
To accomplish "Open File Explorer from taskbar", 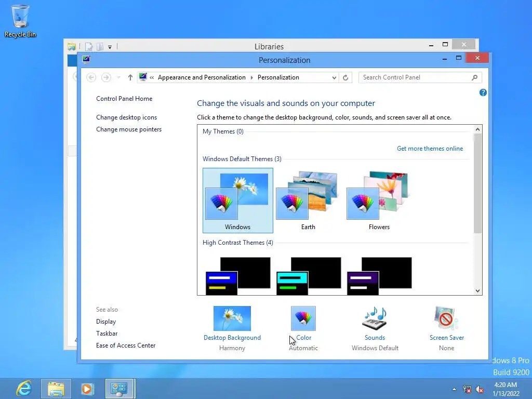I will [x=56, y=389].
